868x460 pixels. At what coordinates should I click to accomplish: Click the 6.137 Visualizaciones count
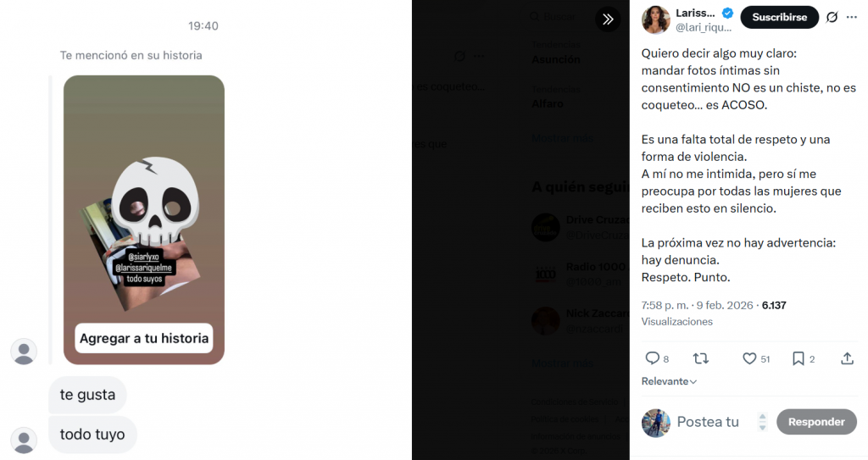[x=774, y=305]
